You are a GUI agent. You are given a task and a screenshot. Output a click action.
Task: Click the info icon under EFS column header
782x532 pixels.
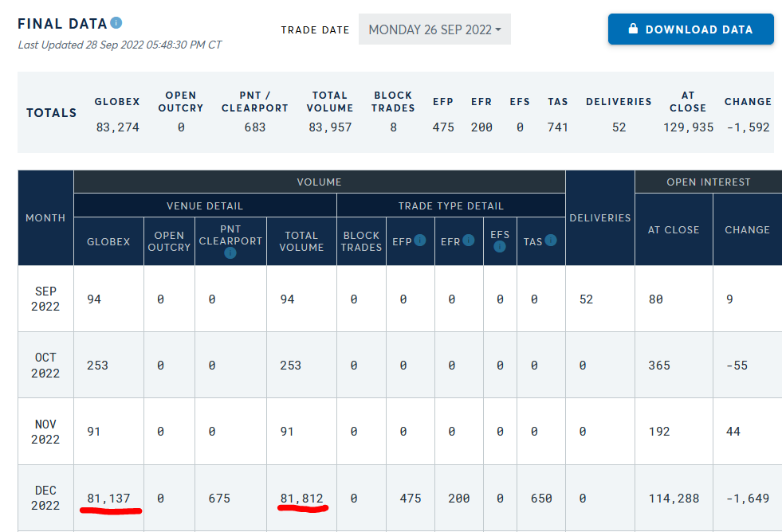(x=500, y=247)
